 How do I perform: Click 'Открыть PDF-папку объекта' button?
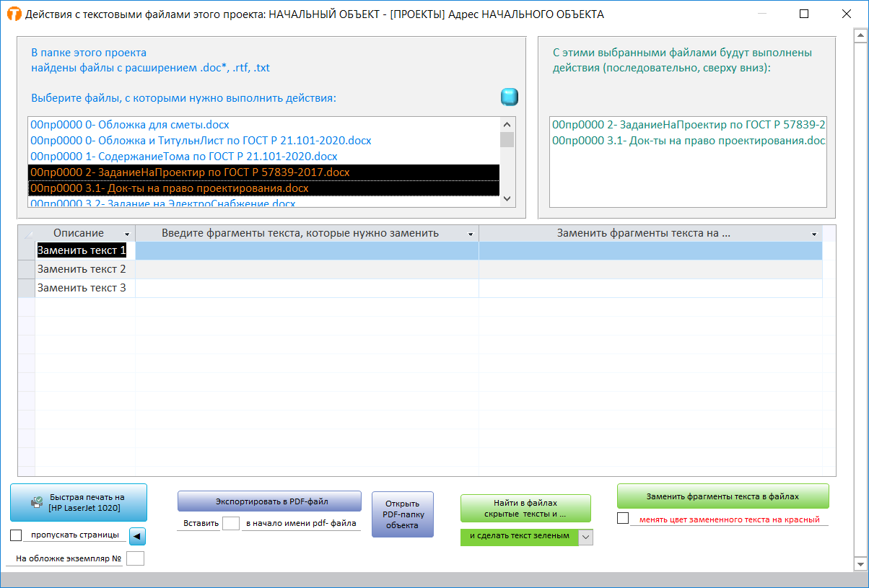(403, 514)
